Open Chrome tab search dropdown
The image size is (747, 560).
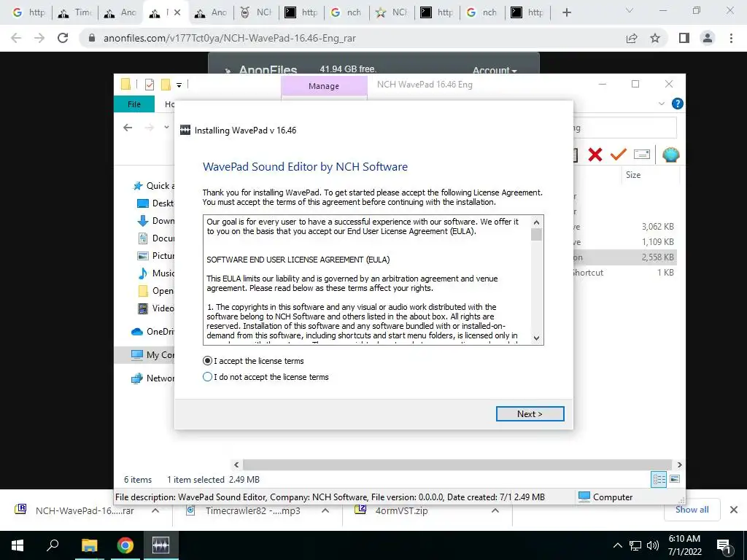point(630,10)
